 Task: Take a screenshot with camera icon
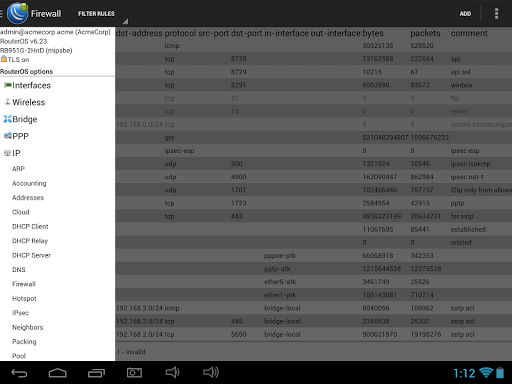click(134, 373)
